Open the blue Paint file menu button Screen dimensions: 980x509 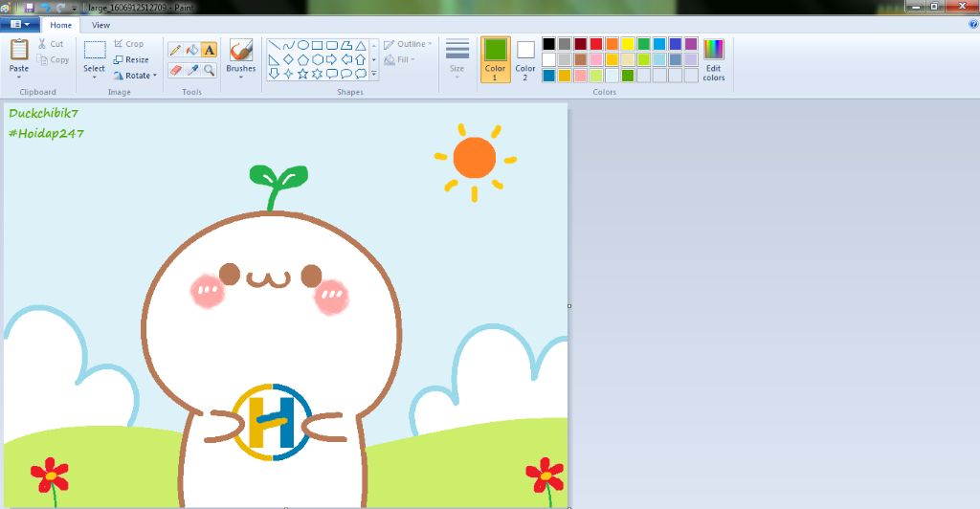click(x=20, y=24)
